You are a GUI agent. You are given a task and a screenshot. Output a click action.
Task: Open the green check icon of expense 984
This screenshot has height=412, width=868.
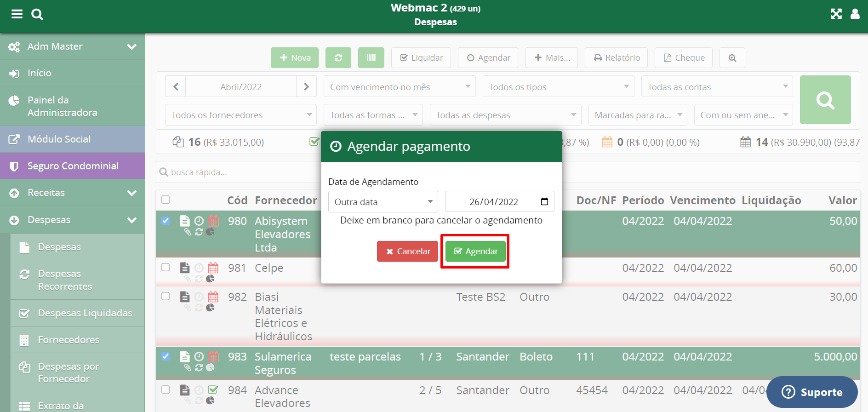tap(213, 390)
